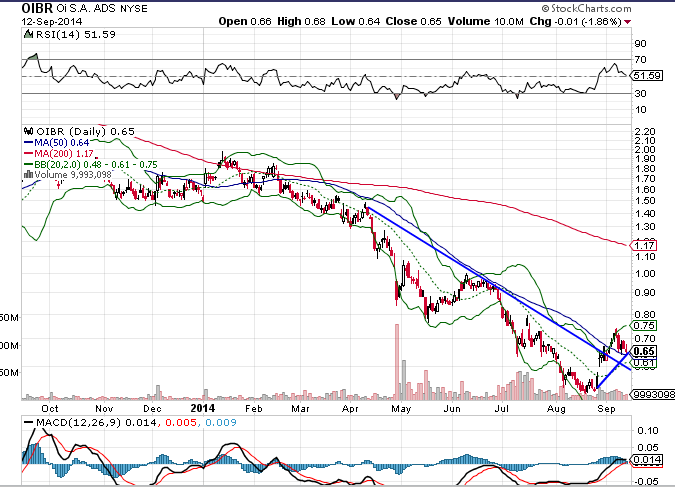Click the 2.20 price axis label
Image resolution: width=675 pixels, height=487 pixels.
click(x=645, y=131)
